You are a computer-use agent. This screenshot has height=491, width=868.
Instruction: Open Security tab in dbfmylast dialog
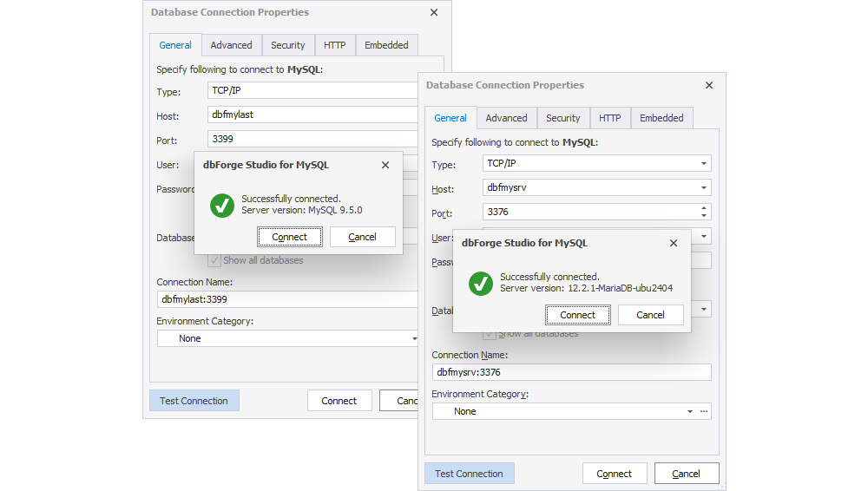(x=287, y=45)
